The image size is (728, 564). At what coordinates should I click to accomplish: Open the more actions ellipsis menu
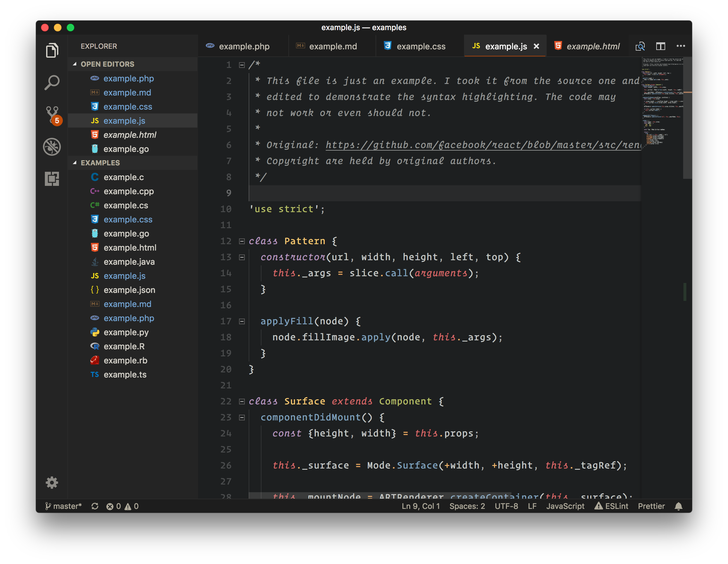pyautogui.click(x=680, y=46)
